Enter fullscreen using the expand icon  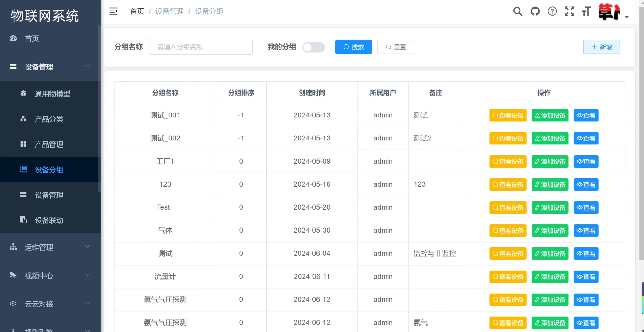click(x=569, y=11)
